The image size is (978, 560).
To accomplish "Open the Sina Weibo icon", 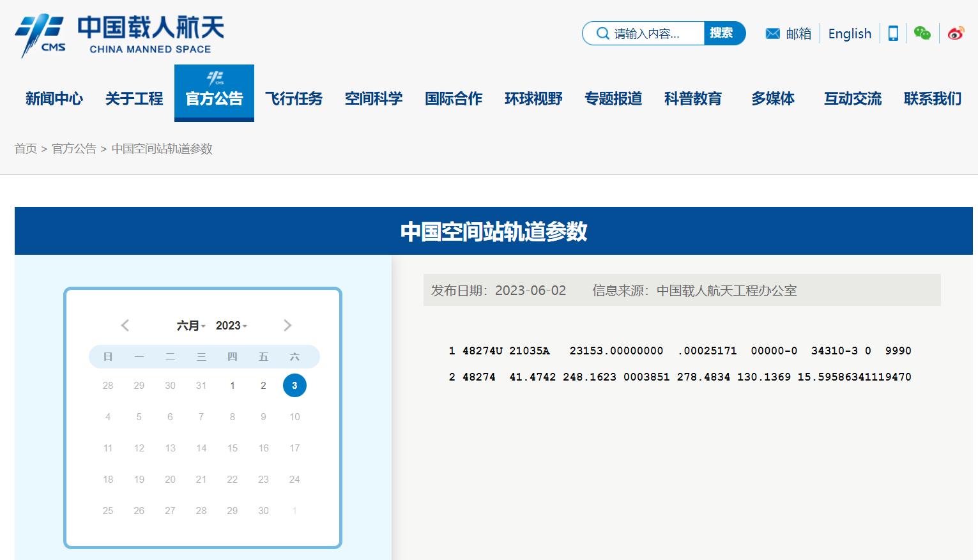I will tap(954, 33).
